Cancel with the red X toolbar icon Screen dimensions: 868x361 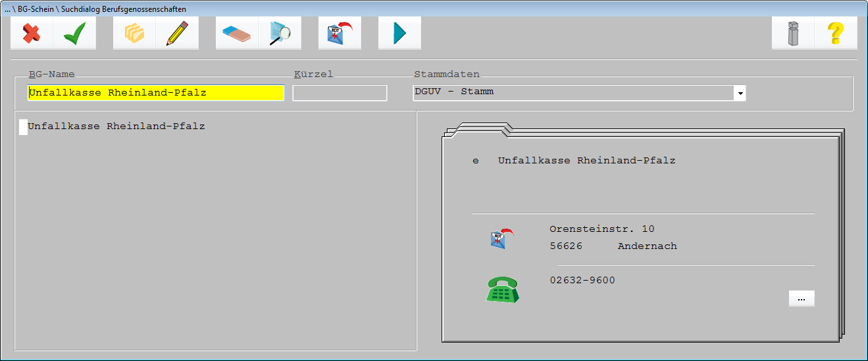[32, 33]
